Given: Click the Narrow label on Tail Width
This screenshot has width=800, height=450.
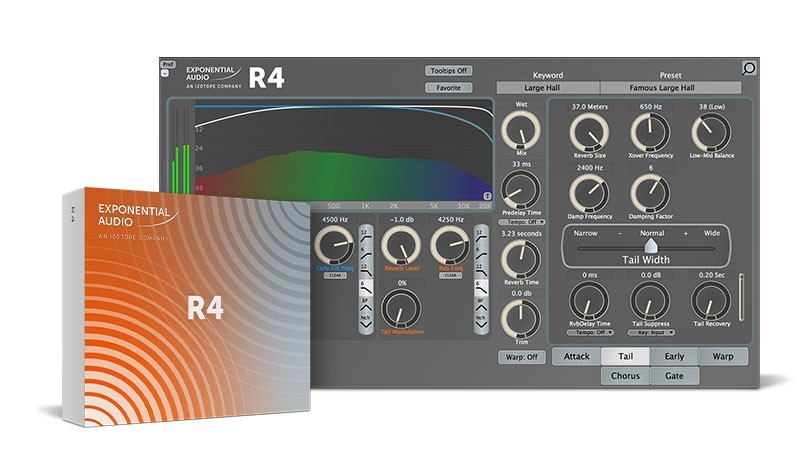Looking at the screenshot, I should click(585, 233).
